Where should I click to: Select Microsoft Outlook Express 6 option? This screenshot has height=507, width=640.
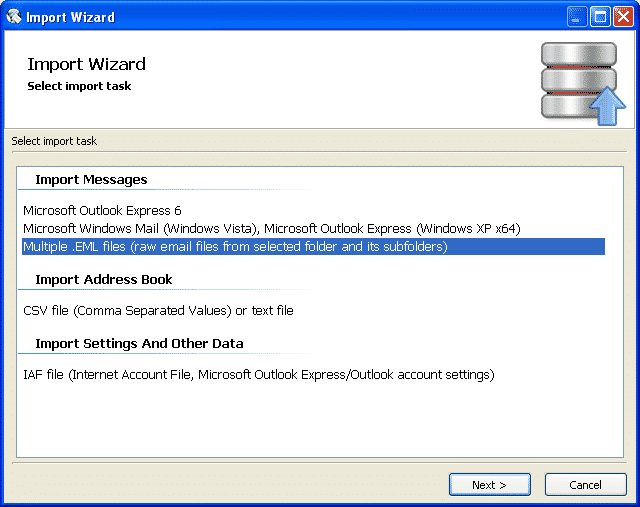[102, 211]
